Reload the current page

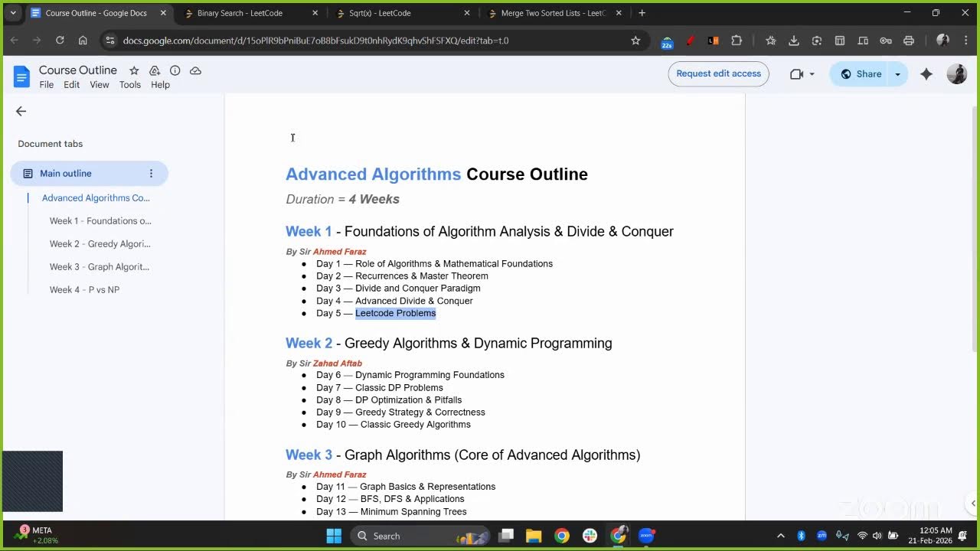tap(60, 41)
